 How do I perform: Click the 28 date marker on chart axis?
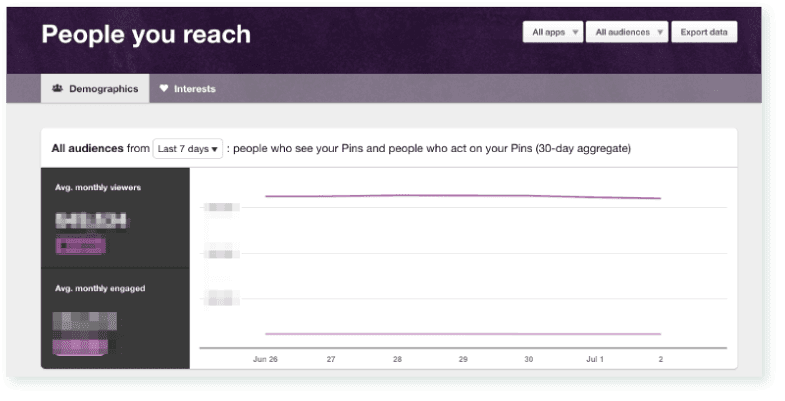point(397,358)
